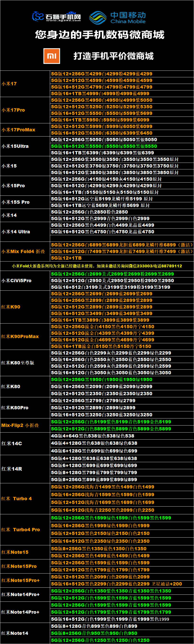Viewport: 194px width, 644px height.
Task: Click the 小米Mix Fold4 折叠 model cell
Action: [x=23, y=251]
